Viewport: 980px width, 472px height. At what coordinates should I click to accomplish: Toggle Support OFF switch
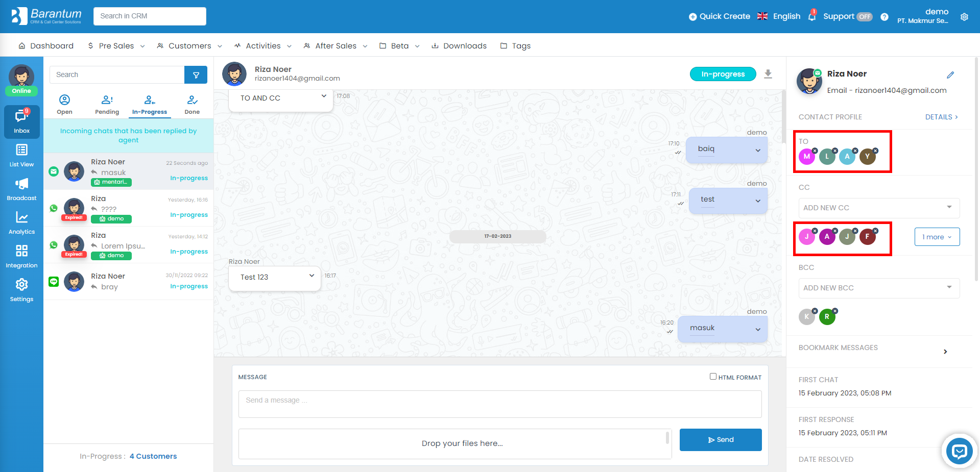click(865, 17)
